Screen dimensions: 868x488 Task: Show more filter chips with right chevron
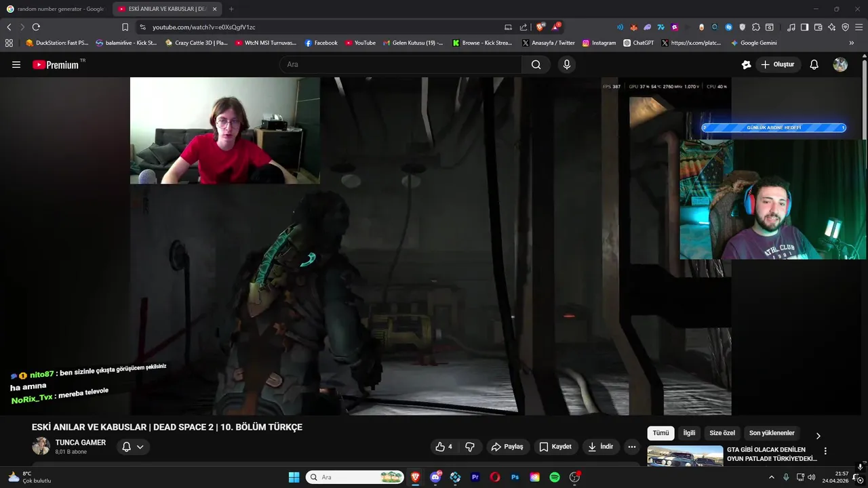[x=818, y=436]
